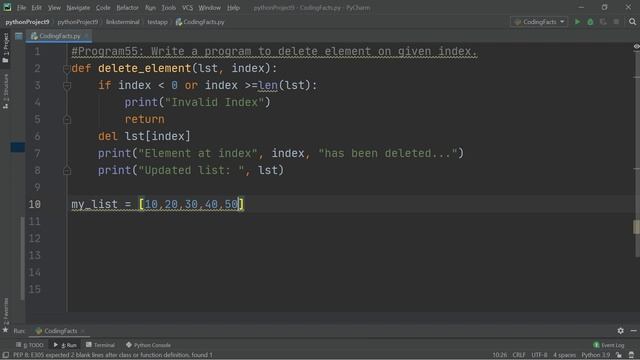The width and height of the screenshot is (640, 360).
Task: Open the File menu
Action: pyautogui.click(x=21, y=8)
